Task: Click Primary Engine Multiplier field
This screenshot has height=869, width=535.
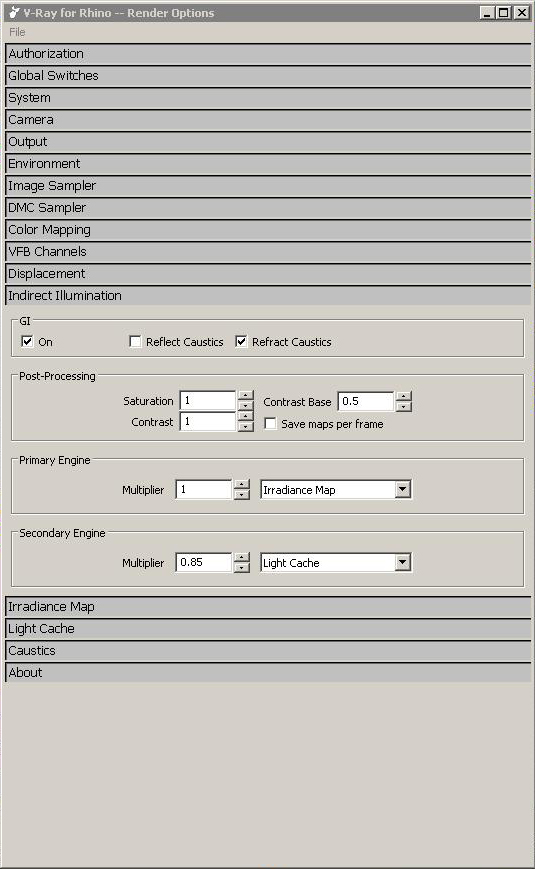Action: coord(203,489)
